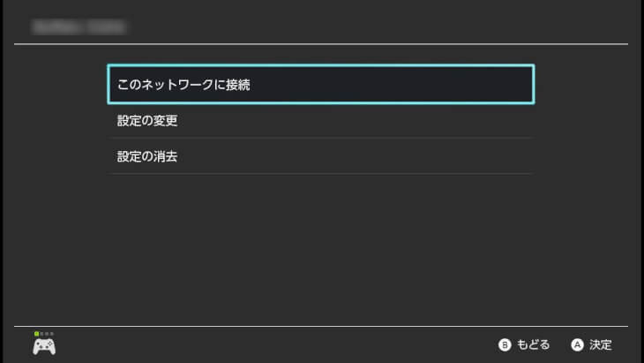
Task: Click the 決定 confirm label
Action: click(x=601, y=344)
